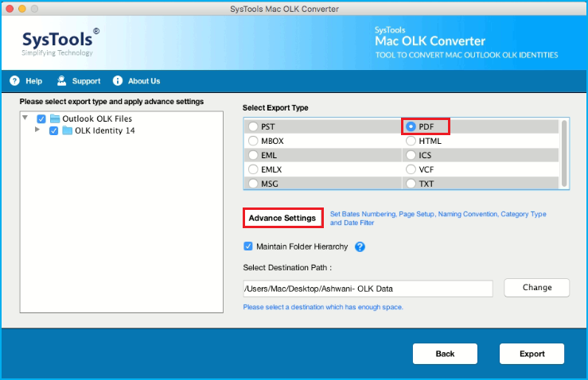Screen dimensions: 588x380
Task: Expand the OLK Identity 14 node
Action: pos(37,130)
